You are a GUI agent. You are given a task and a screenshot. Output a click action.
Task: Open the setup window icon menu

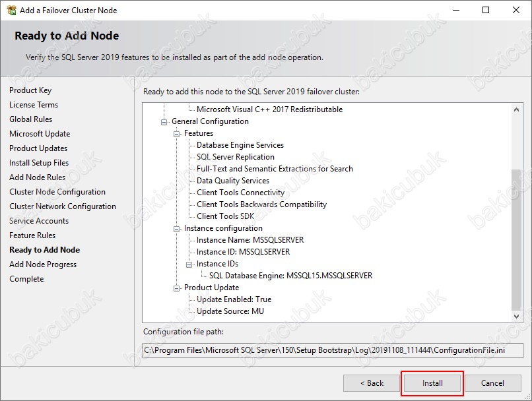coord(11,10)
